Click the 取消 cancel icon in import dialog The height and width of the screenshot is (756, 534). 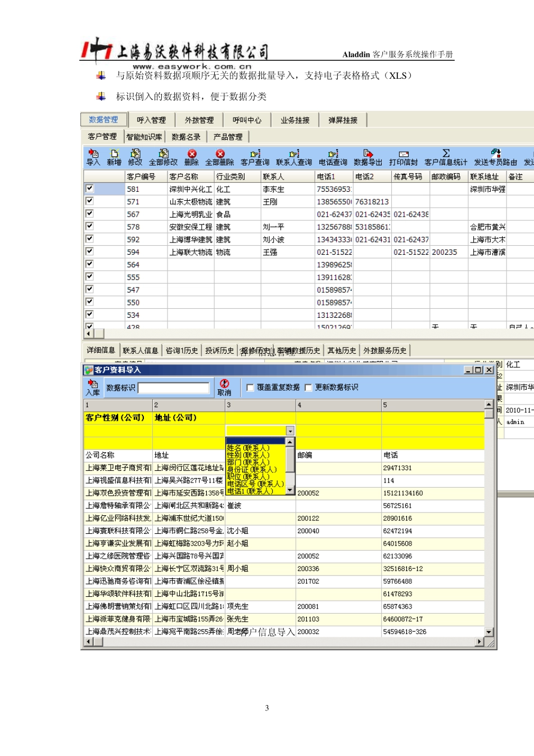click(224, 388)
